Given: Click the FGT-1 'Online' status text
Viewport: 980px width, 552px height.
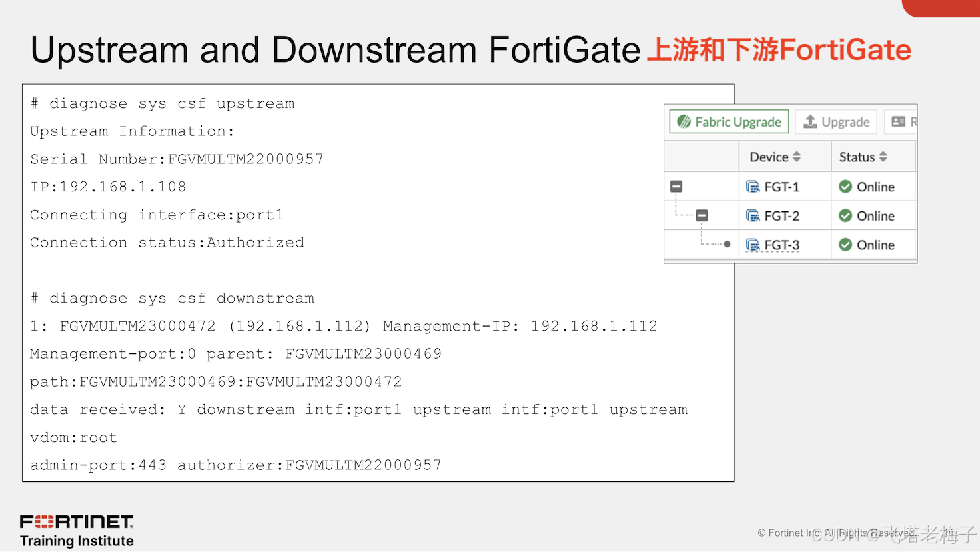Looking at the screenshot, I should coord(875,187).
